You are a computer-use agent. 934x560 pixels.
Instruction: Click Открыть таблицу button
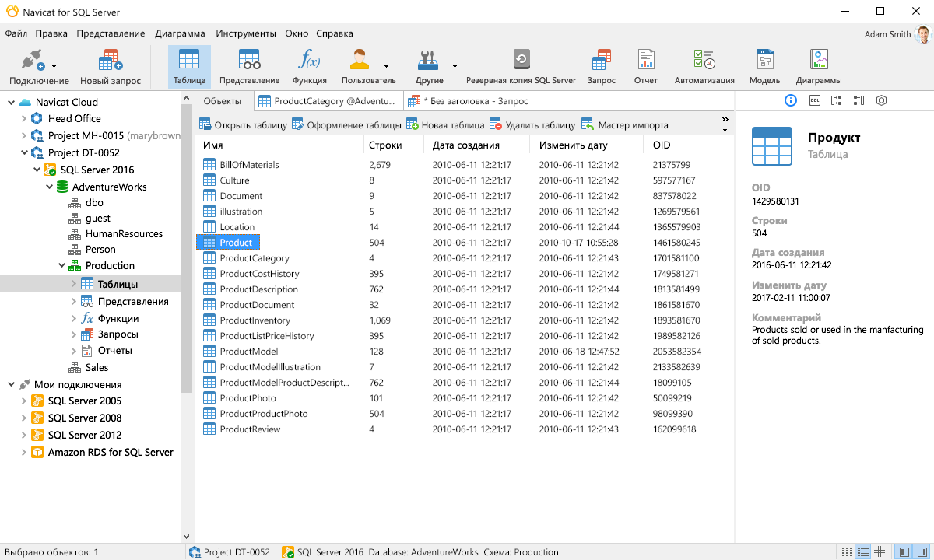(x=244, y=124)
